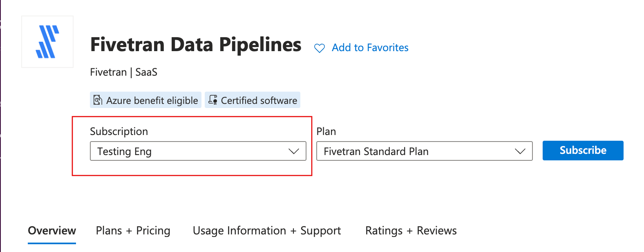Click the heart favorites icon
Screen dimensions: 644x252
tap(320, 48)
